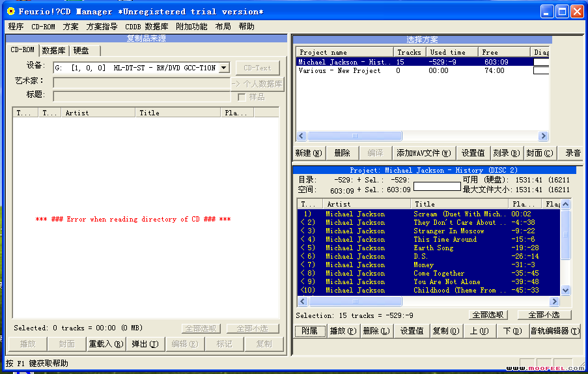588x374 pixels.
Task: Click the Used time column header
Action: (452, 52)
